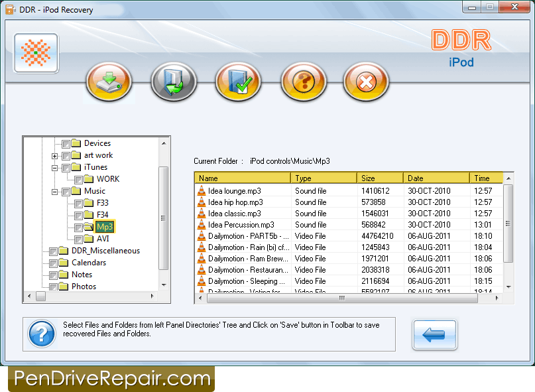Click the VLC icon of Dailymotion - Ram Brew

pos(202,258)
